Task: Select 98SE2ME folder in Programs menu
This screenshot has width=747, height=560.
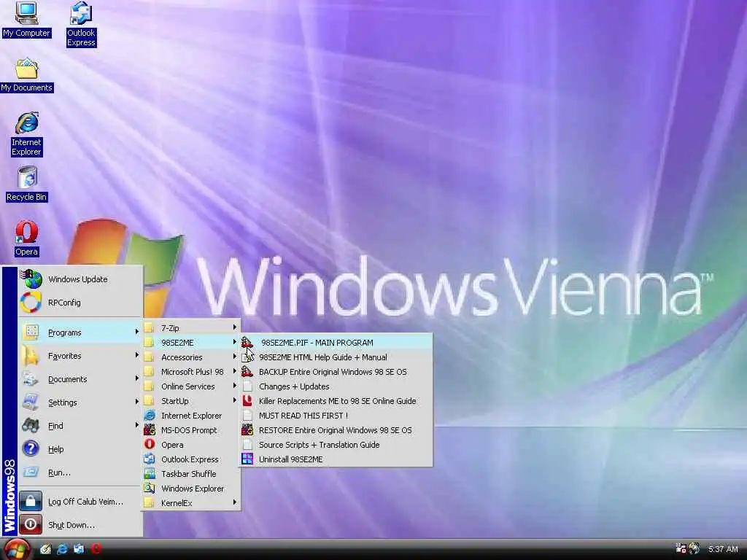Action: [192, 343]
